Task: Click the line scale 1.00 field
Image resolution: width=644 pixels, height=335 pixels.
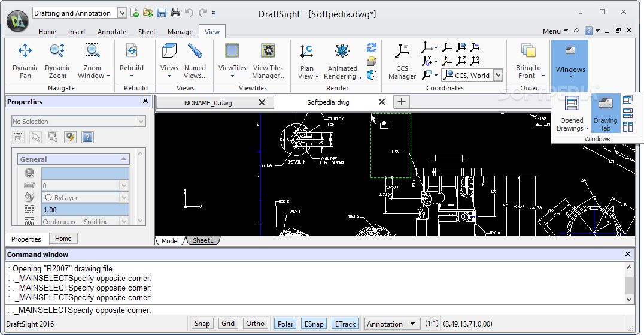Action: click(x=86, y=210)
